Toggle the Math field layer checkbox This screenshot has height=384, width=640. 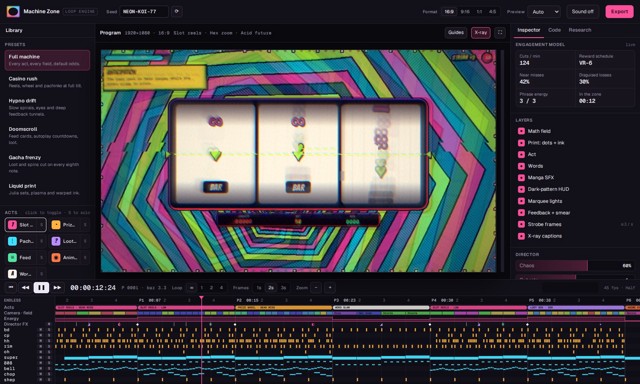[x=521, y=131]
